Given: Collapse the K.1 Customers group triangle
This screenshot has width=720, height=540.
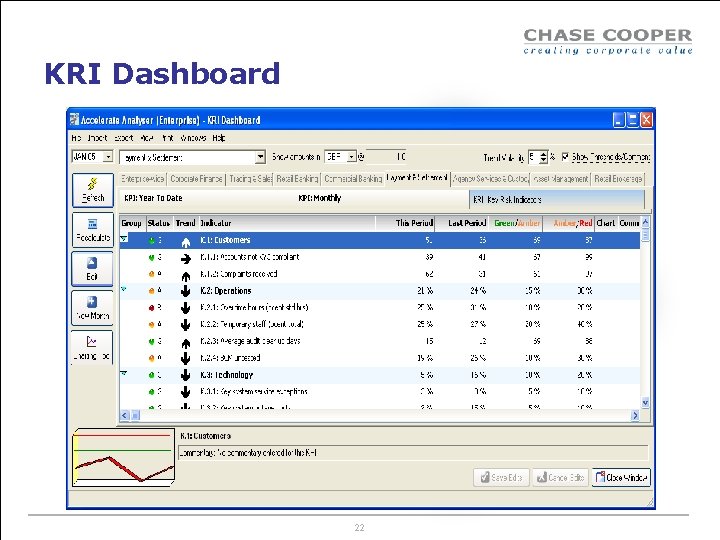Looking at the screenshot, I should (x=124, y=239).
